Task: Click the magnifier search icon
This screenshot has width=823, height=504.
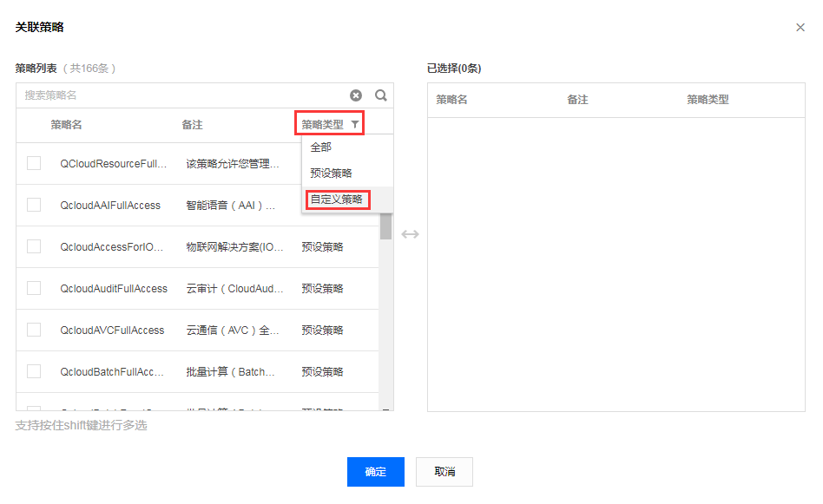Action: pos(381,95)
